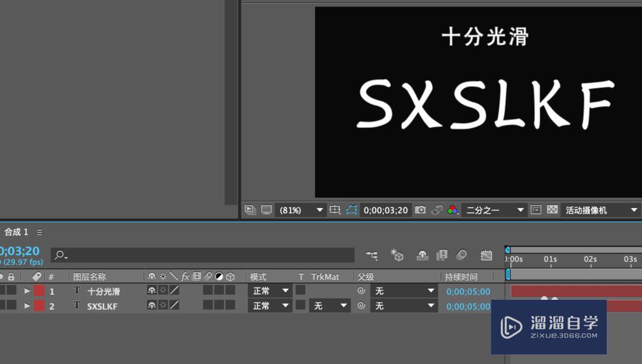
Task: Toggle the transparency grid checkerboard icon
Action: [x=552, y=210]
